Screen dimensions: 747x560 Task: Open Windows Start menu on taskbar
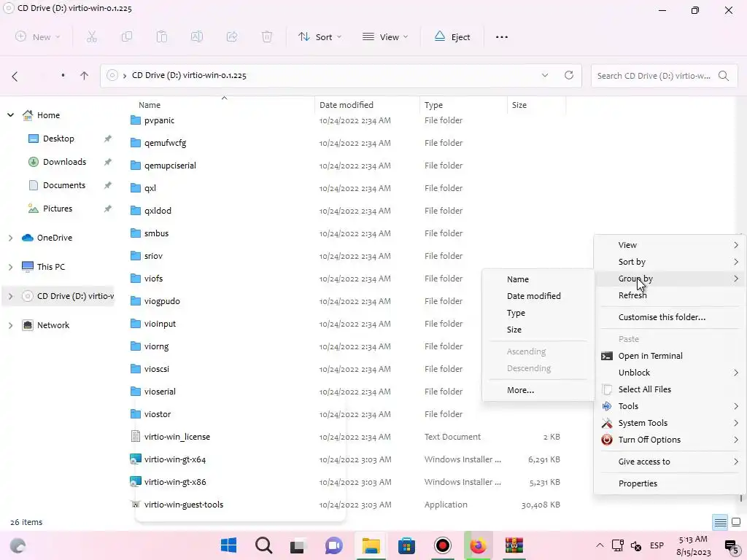click(x=228, y=545)
